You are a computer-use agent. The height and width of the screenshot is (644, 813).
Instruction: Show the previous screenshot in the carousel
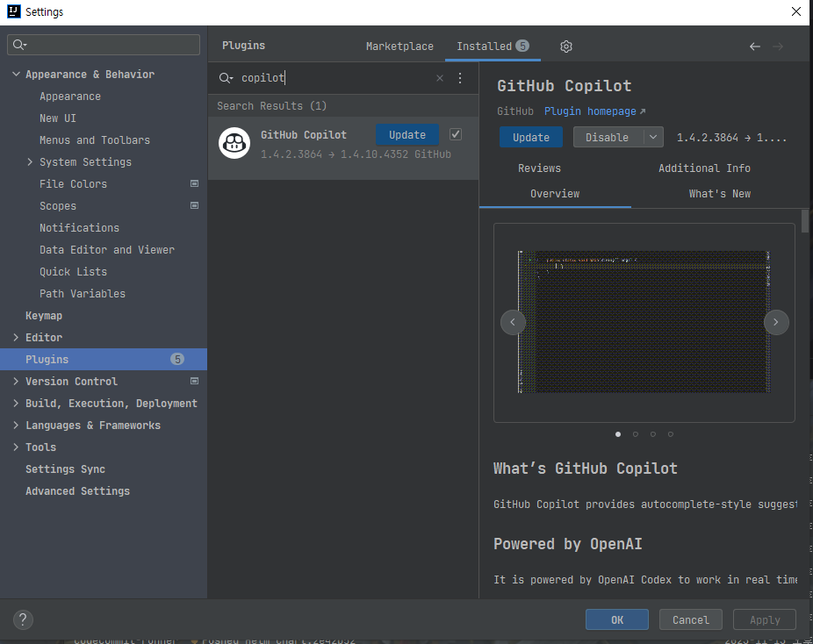513,322
